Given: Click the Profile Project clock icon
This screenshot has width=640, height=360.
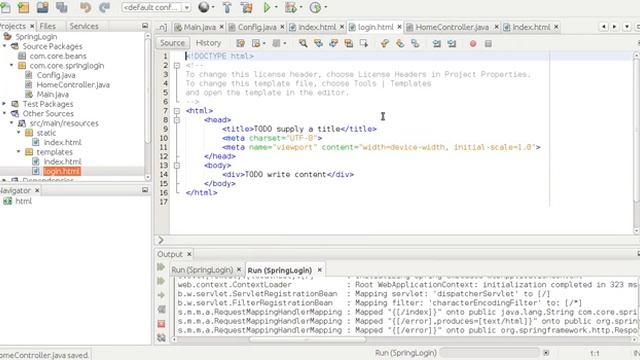Looking at the screenshot, I should tap(315, 7).
